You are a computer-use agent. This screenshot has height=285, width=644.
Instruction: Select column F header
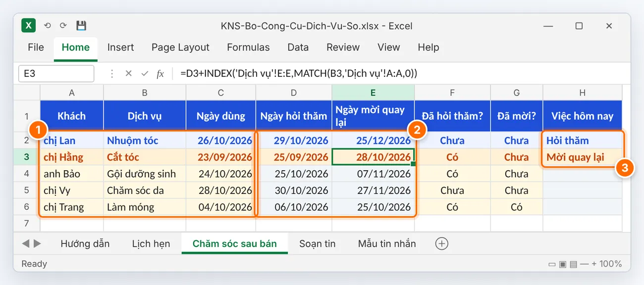452,93
